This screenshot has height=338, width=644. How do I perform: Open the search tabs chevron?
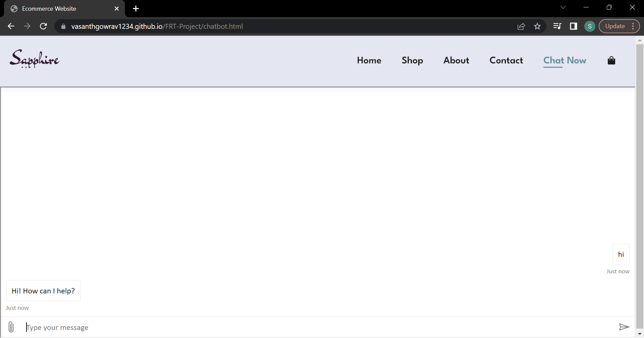pyautogui.click(x=563, y=7)
